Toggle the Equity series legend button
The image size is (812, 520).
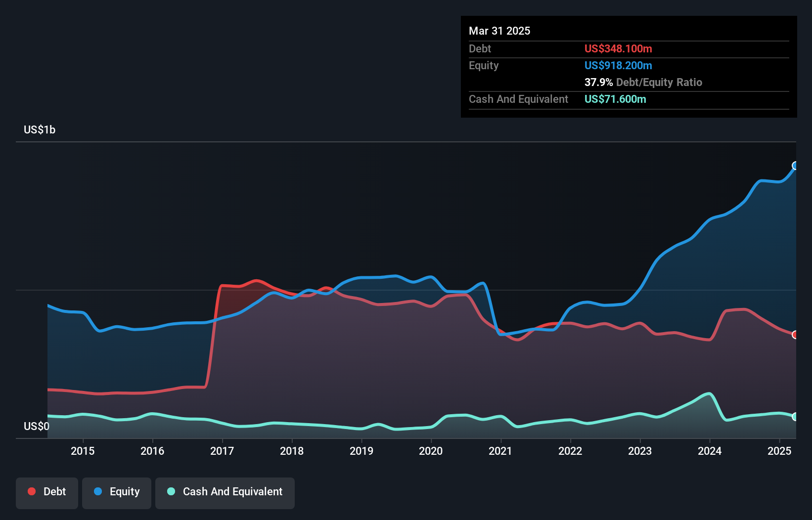pos(117,493)
